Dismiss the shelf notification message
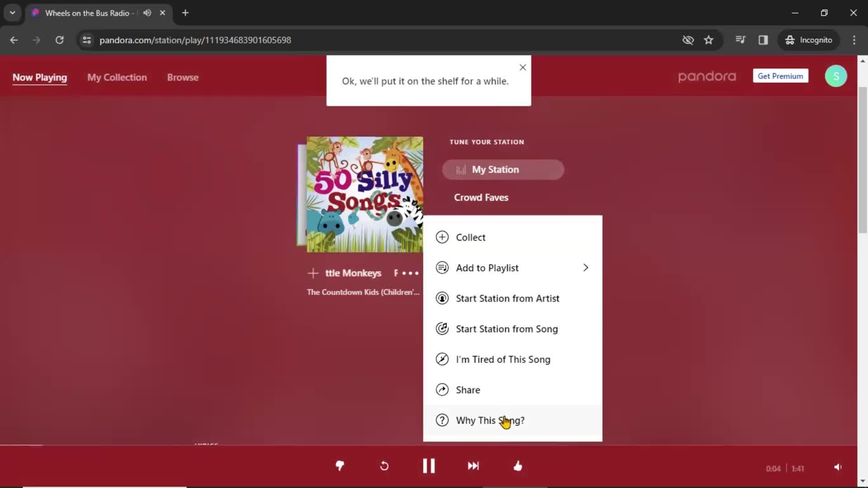 click(522, 67)
